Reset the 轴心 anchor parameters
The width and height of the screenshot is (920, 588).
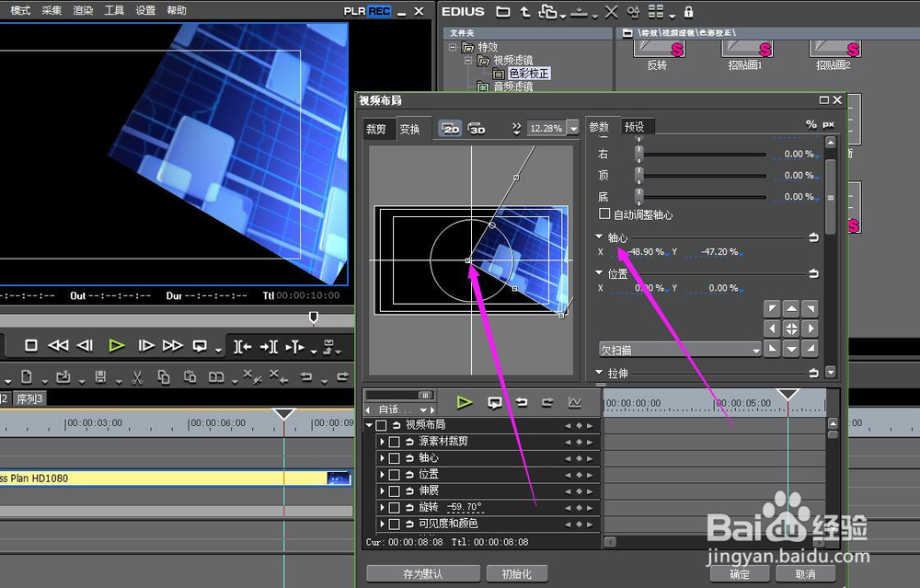coord(814,237)
